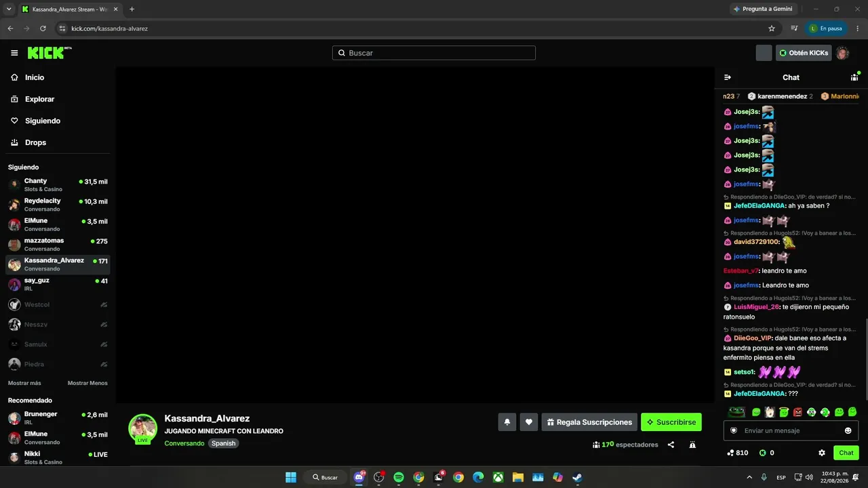Image resolution: width=868 pixels, height=488 pixels.
Task: Open user profile avatar in header
Action: pyautogui.click(x=842, y=53)
